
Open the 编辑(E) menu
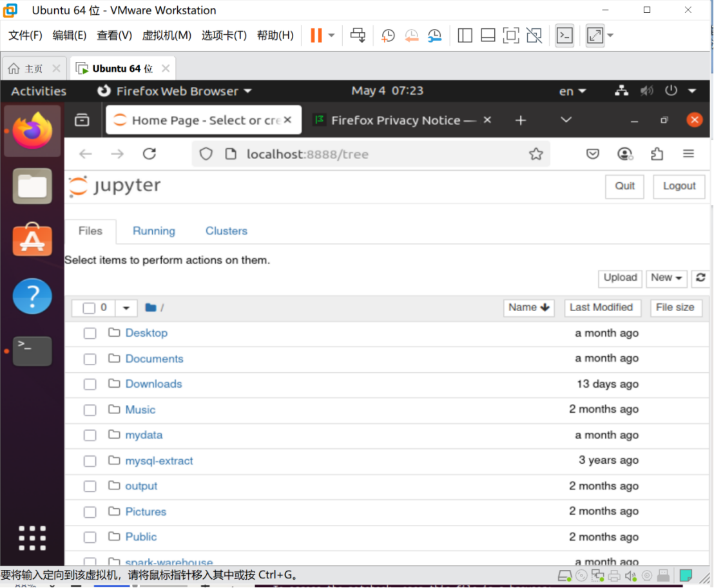tap(69, 35)
